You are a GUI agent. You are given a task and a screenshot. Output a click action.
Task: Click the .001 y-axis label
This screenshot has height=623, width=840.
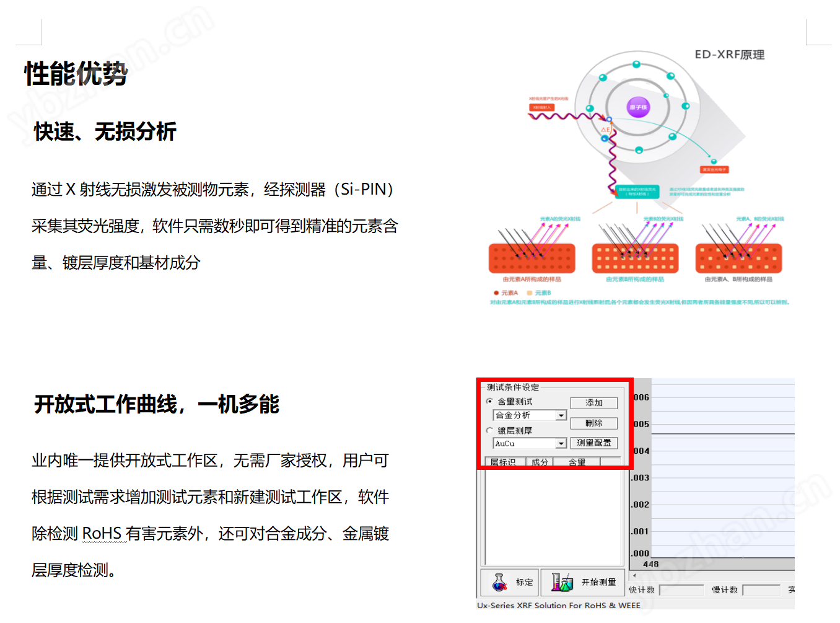point(641,531)
